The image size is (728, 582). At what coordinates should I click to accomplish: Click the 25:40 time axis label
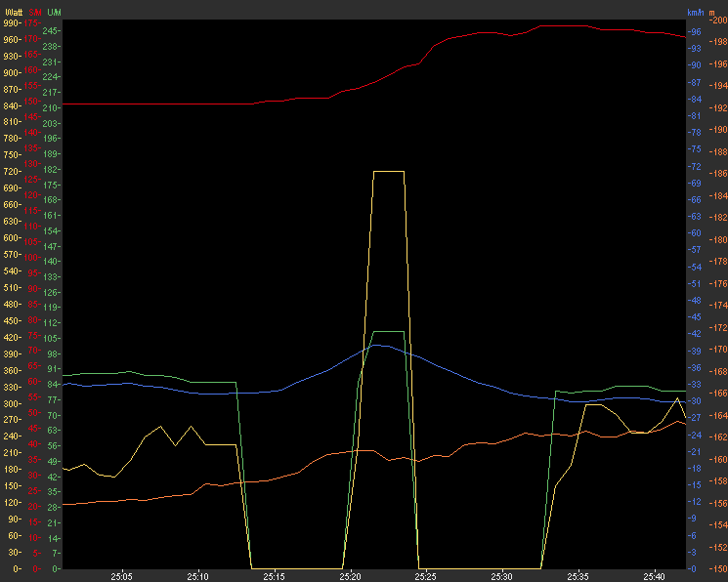coord(653,576)
